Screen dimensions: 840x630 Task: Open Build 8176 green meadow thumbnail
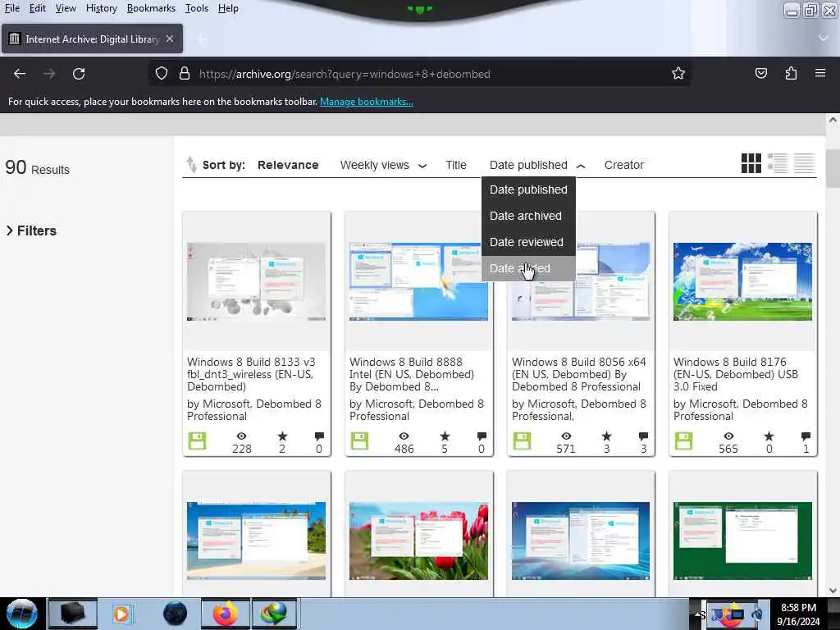pos(742,282)
